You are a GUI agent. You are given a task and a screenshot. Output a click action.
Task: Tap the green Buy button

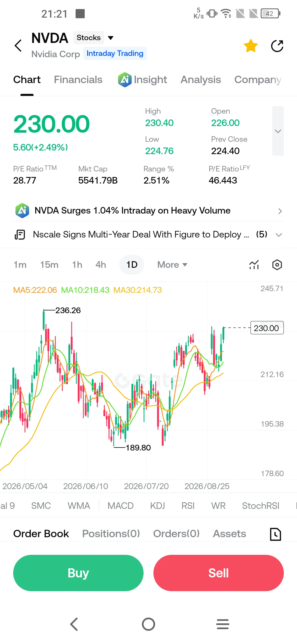tap(78, 573)
